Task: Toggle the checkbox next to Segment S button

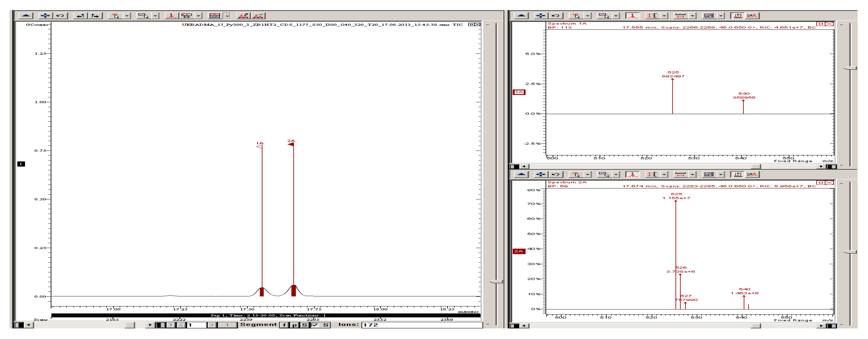Action: [315, 325]
